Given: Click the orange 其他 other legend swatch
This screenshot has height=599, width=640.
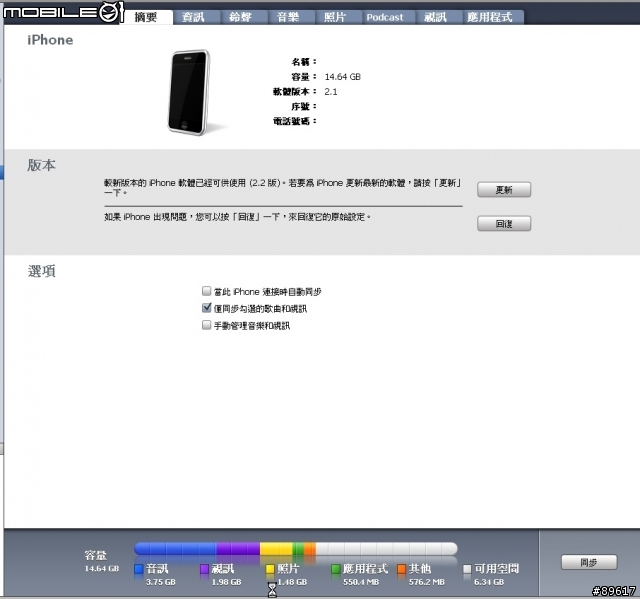Looking at the screenshot, I should (402, 568).
